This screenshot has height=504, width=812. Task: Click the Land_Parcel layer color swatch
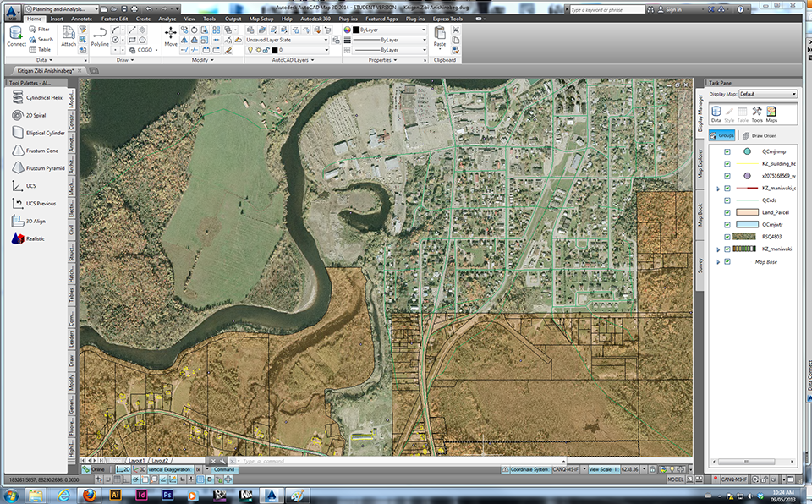point(749,212)
